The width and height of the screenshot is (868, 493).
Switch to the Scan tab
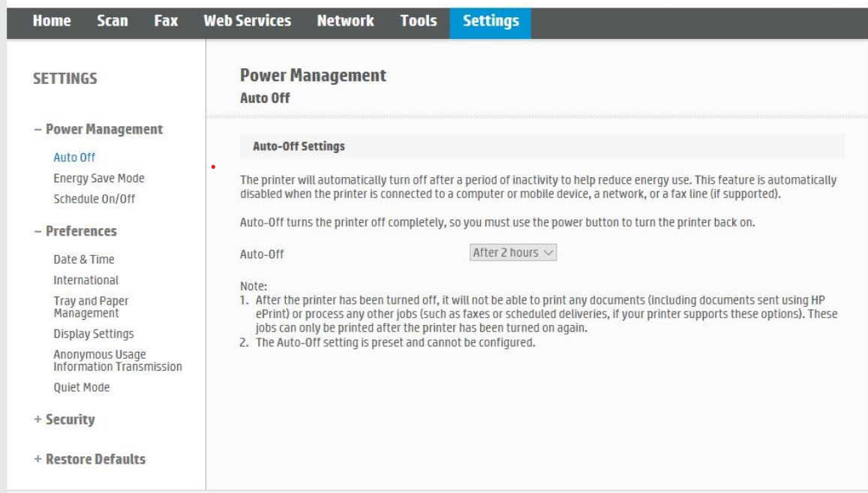pos(112,21)
